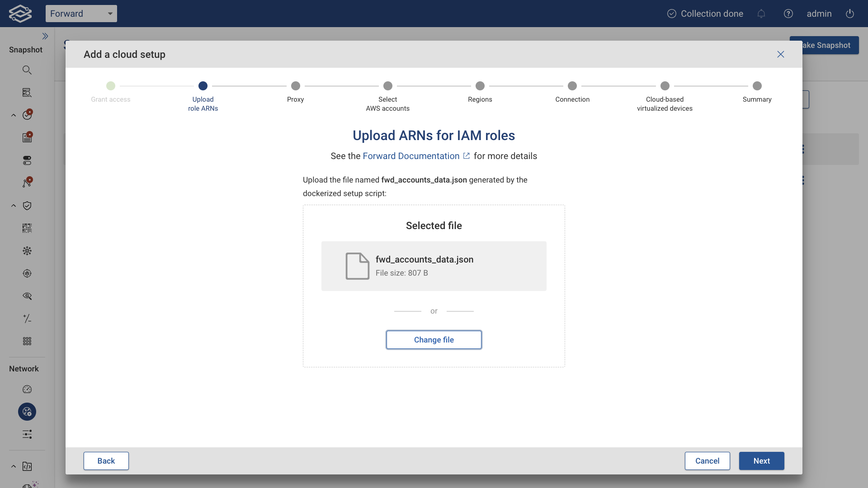Image resolution: width=868 pixels, height=488 pixels.
Task: Open the shield security sidebar panel
Action: pos(27,206)
